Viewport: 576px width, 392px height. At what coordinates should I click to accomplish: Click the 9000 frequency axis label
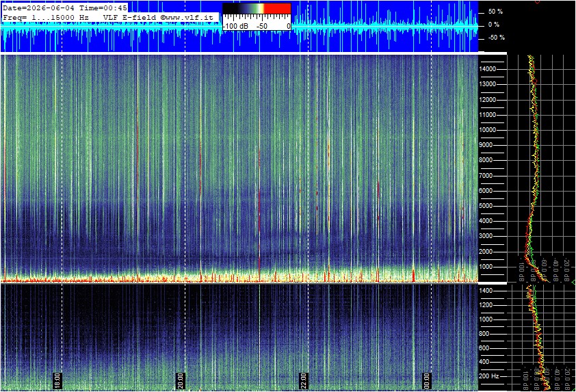[486, 145]
